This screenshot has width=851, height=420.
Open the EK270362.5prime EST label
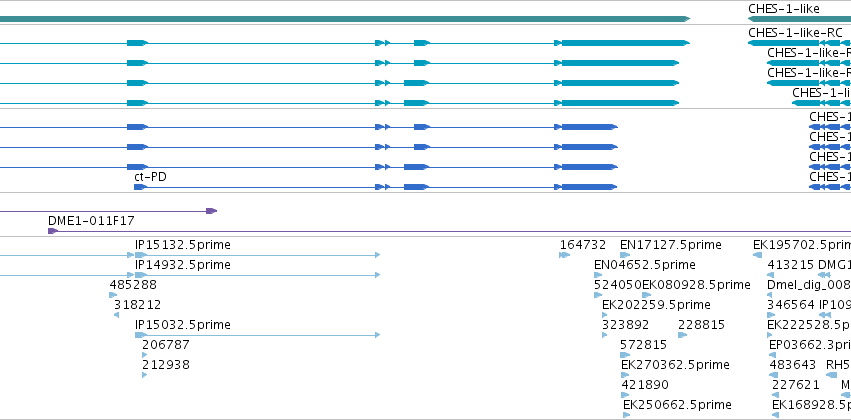click(675, 364)
